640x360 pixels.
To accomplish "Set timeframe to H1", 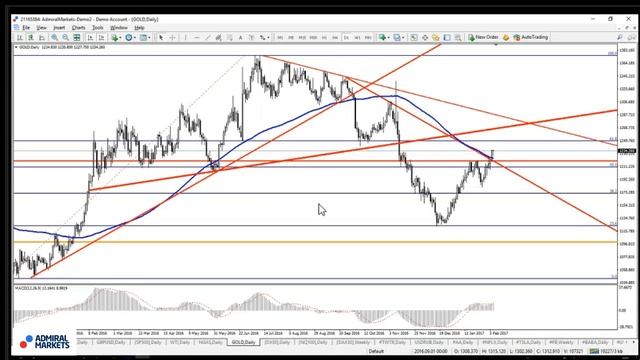I will (324, 38).
